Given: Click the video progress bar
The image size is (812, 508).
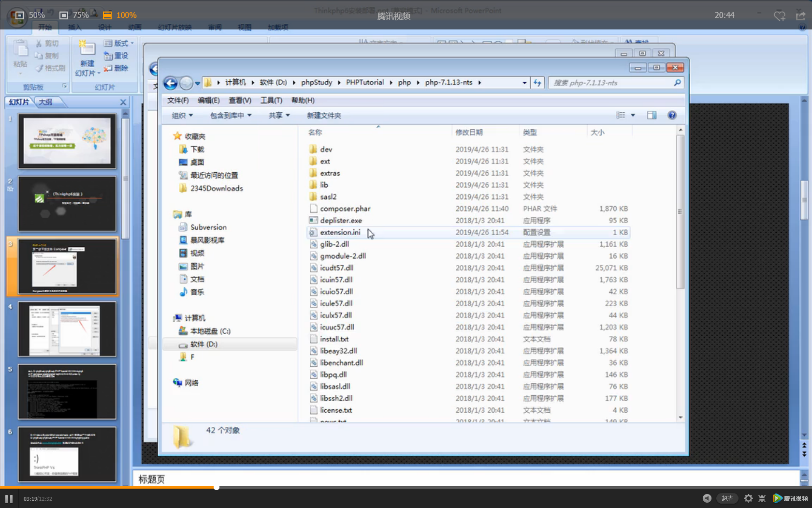Looking at the screenshot, I should [x=406, y=487].
